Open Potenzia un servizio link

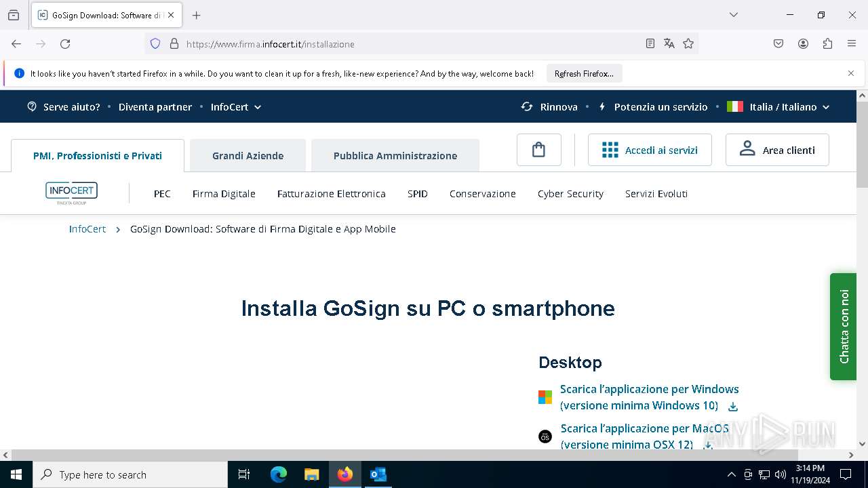click(x=653, y=106)
